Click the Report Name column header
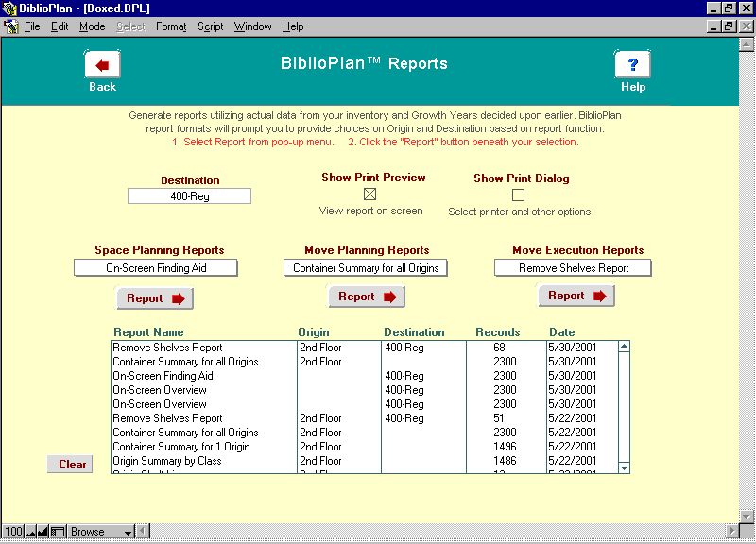Viewport: 756px width, 544px height. coord(148,332)
